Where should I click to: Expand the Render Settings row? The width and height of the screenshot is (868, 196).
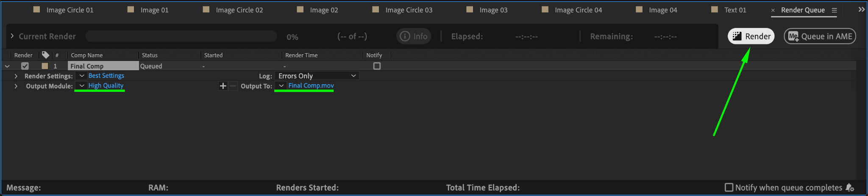coord(16,76)
